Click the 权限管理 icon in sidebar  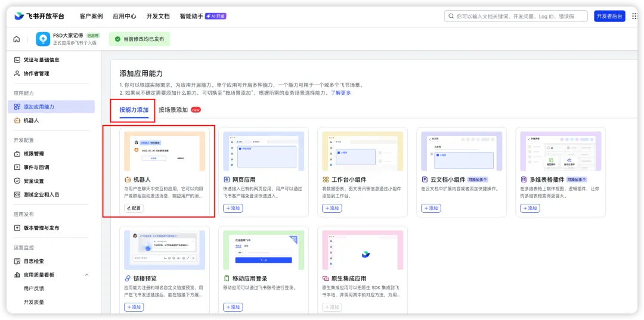tap(17, 154)
